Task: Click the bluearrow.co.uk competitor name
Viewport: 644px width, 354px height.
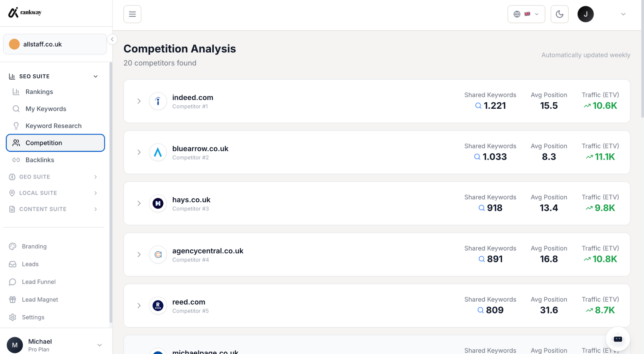Action: (200, 149)
